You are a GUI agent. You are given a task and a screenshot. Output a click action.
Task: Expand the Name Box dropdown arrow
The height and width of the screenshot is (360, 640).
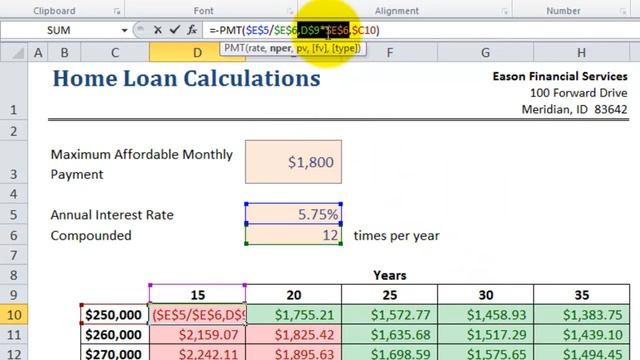coord(124,30)
